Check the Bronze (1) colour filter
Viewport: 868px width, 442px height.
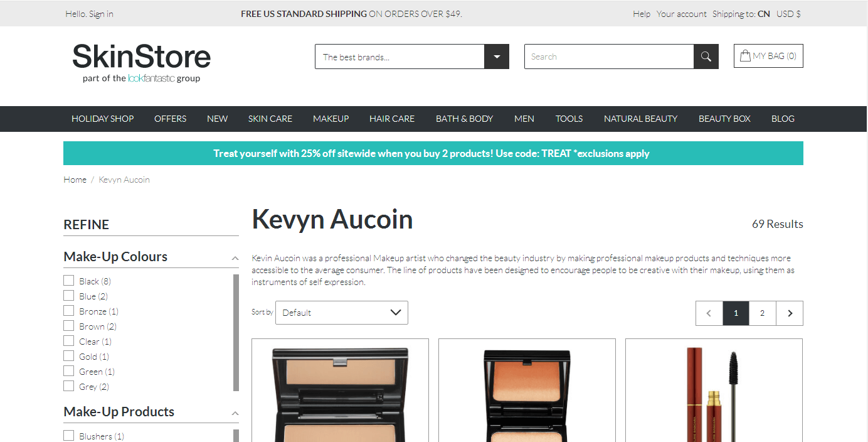tap(69, 311)
